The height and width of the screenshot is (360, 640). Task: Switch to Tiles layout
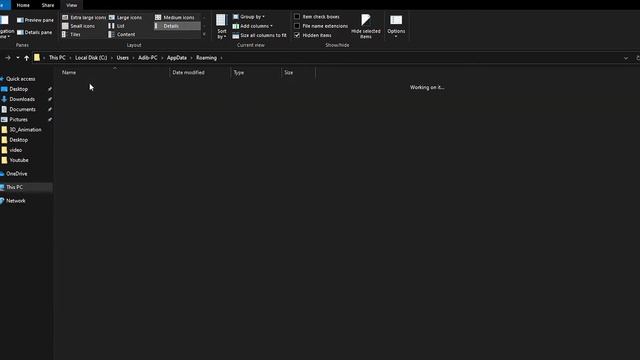pyautogui.click(x=71, y=35)
